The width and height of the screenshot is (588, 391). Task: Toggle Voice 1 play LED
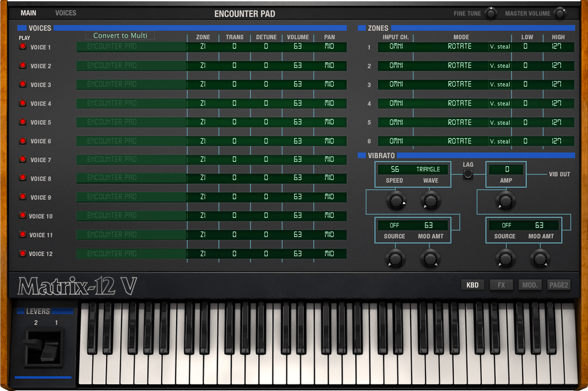[23, 46]
